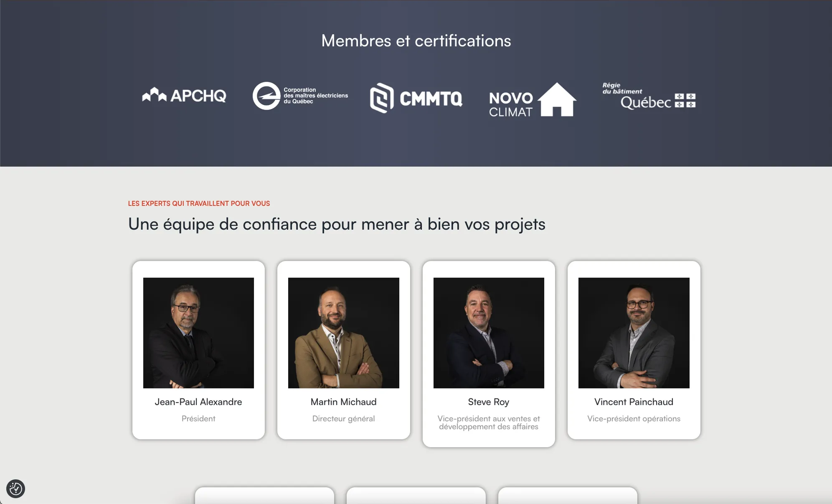This screenshot has width=832, height=504.
Task: Click Steve Roy's Vice-président aux ventes title
Action: pyautogui.click(x=489, y=422)
